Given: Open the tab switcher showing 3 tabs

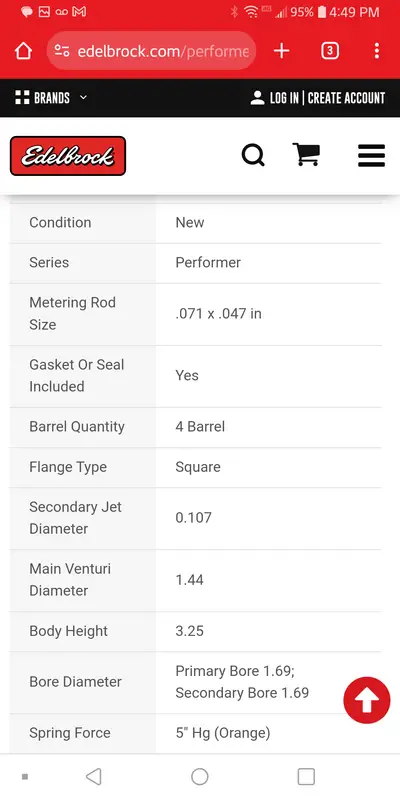Looking at the screenshot, I should tap(330, 51).
